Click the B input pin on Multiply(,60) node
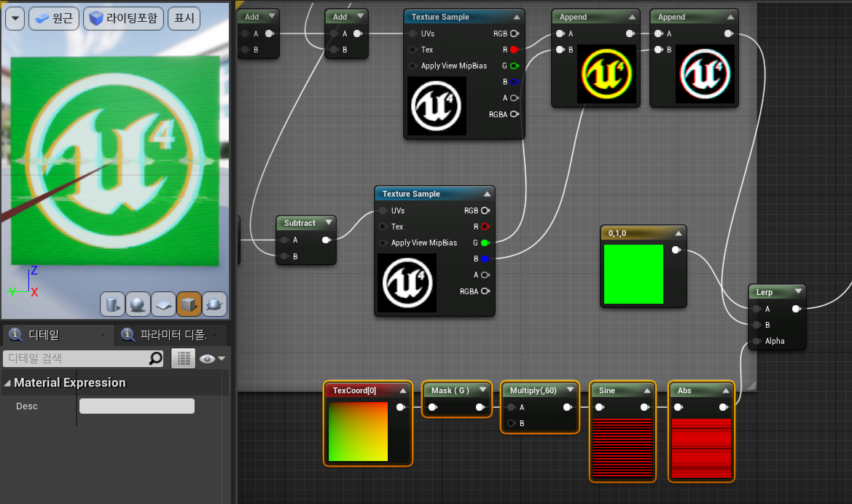852x504 pixels. point(512,423)
